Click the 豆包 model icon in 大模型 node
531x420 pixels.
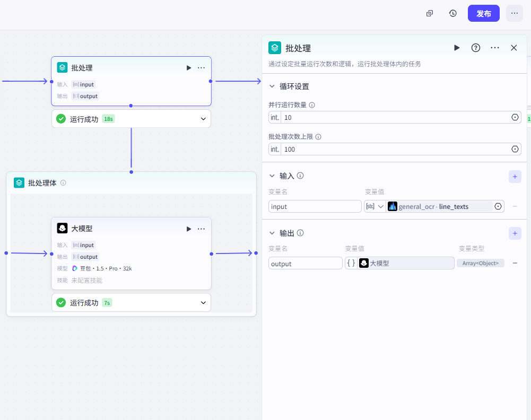75,268
